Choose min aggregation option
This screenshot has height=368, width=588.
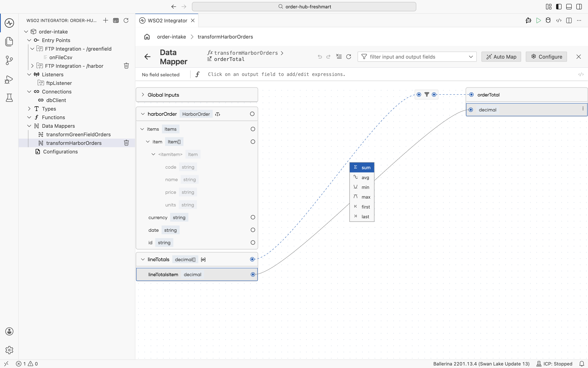coord(362,187)
